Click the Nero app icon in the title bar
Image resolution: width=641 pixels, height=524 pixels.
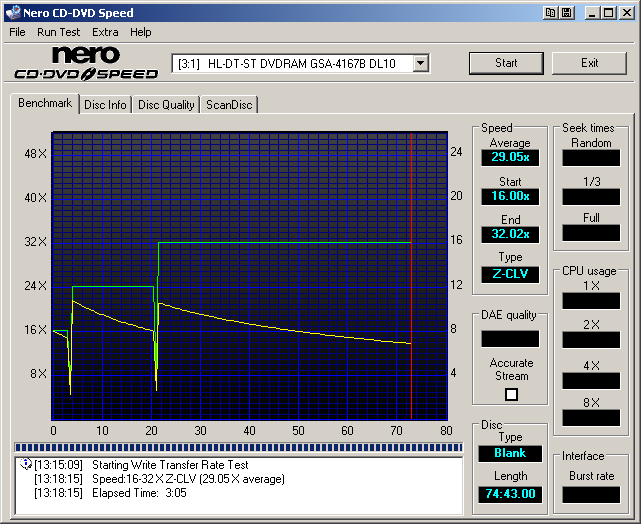pos(13,13)
